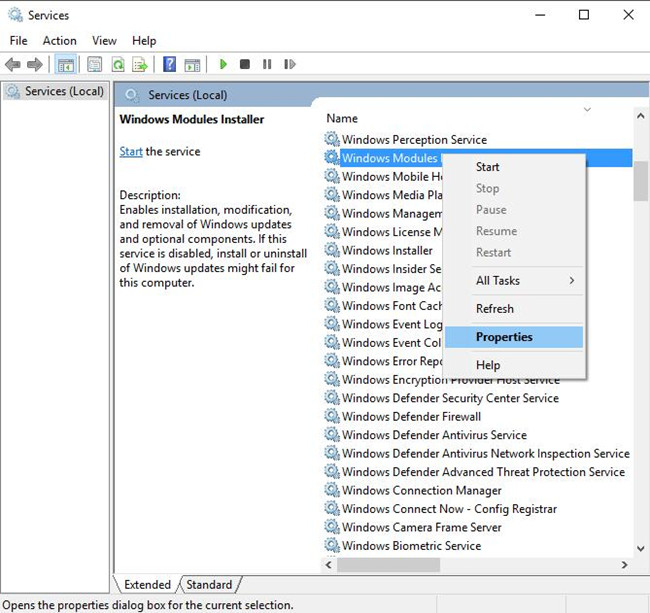Choose Refresh in the context menu
Screen dimensions: 650x613
pyautogui.click(x=495, y=309)
